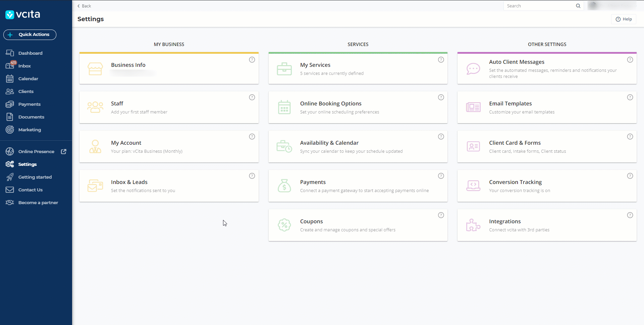Screen dimensions: 644x325
Task: Click the Dashboard icon in sidebar
Action: pos(10,53)
